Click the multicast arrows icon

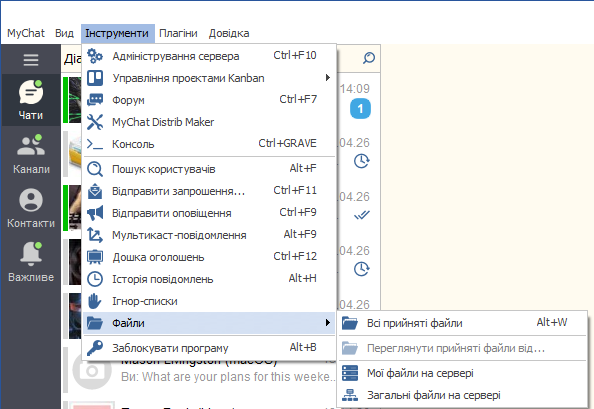click(x=95, y=235)
